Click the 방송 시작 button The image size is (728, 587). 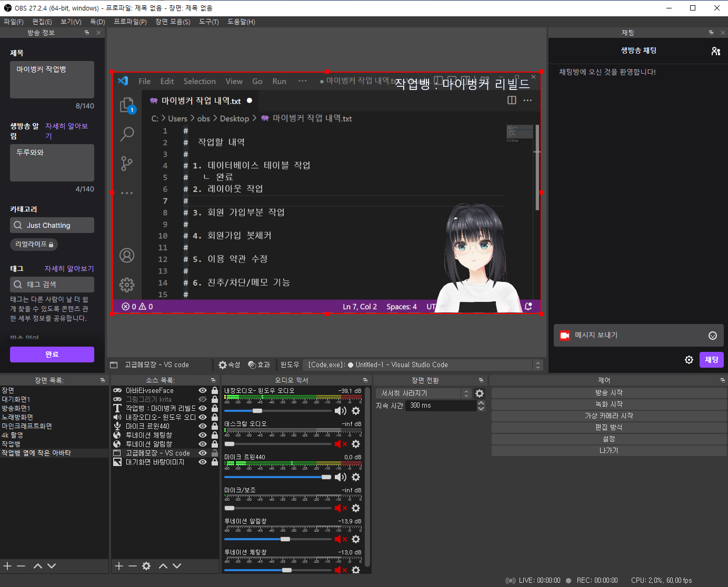(609, 393)
